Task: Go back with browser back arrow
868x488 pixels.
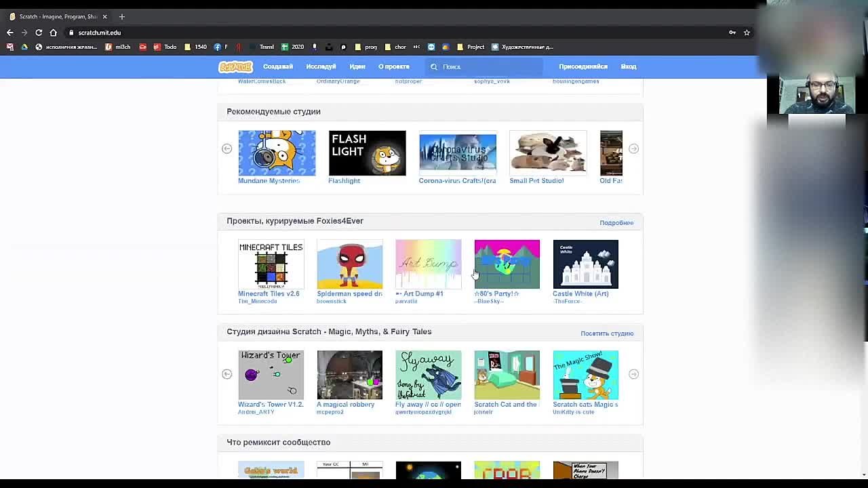Action: 10,33
